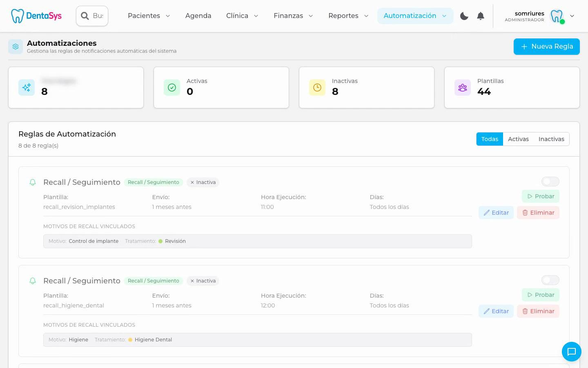588x368 pixels.
Task: Toggle dark mode moon icon
Action: point(464,16)
